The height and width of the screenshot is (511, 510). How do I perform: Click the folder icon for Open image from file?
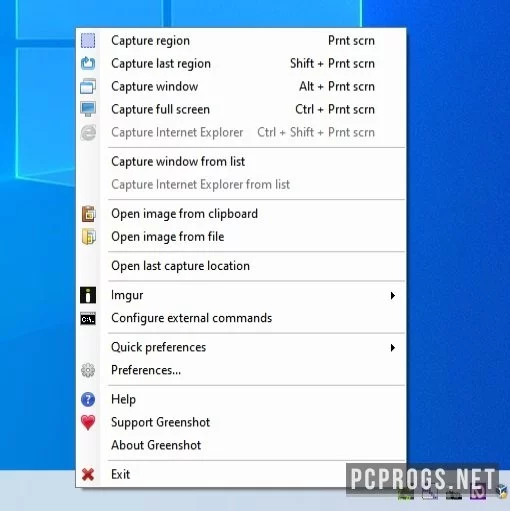coord(89,237)
